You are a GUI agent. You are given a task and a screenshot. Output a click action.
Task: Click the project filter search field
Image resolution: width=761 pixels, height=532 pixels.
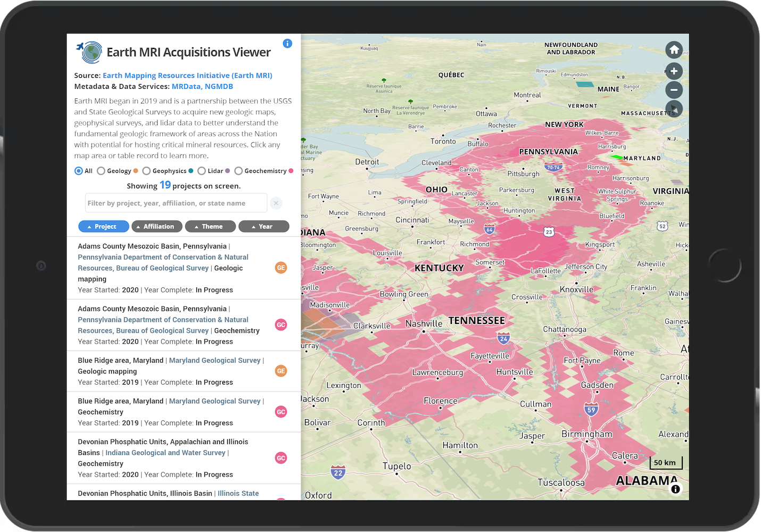tap(176, 203)
